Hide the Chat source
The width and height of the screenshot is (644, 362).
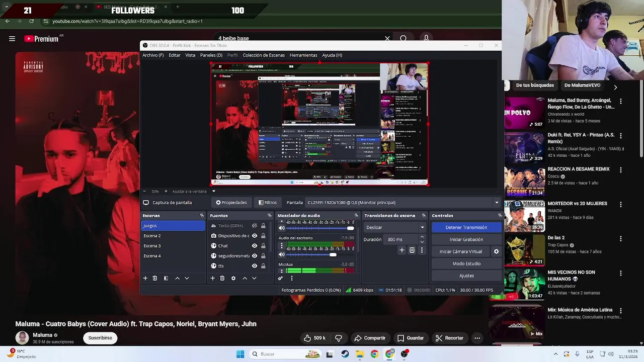tap(255, 246)
